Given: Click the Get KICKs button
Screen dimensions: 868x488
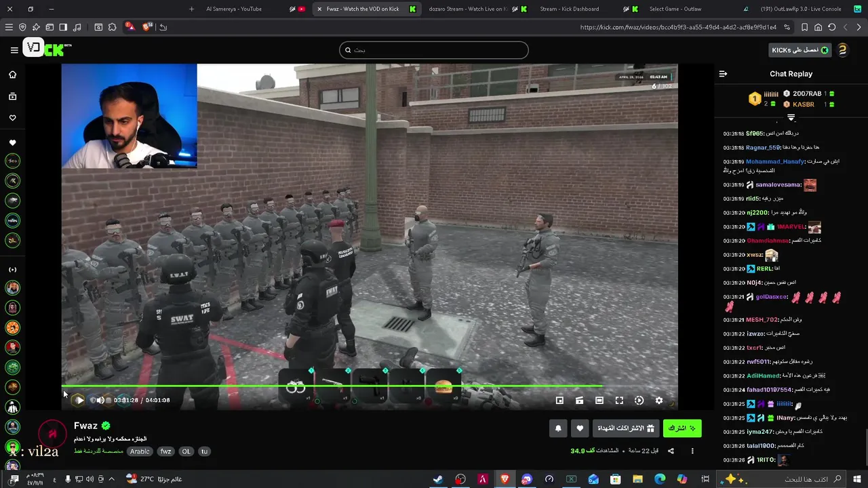Looking at the screenshot, I should click(800, 49).
